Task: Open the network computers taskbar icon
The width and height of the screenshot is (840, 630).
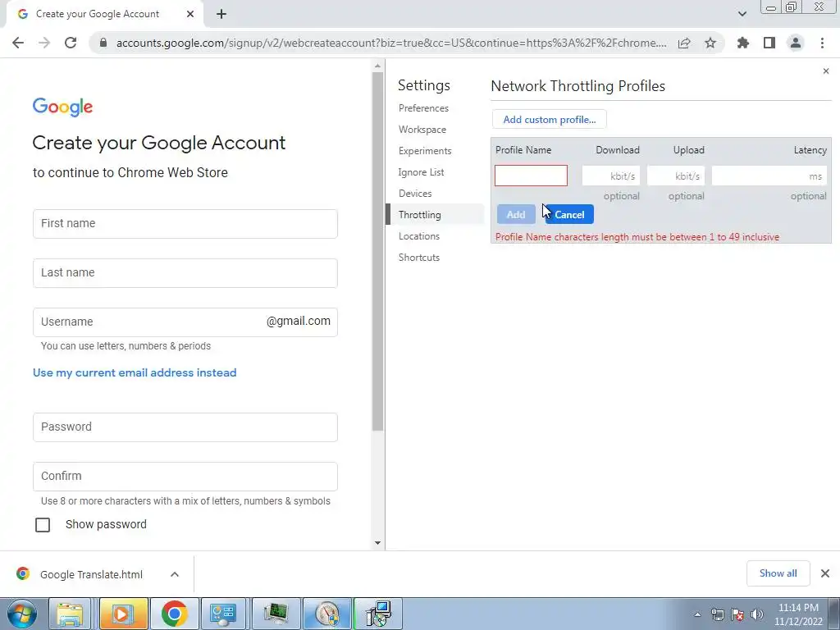Action: click(x=379, y=614)
